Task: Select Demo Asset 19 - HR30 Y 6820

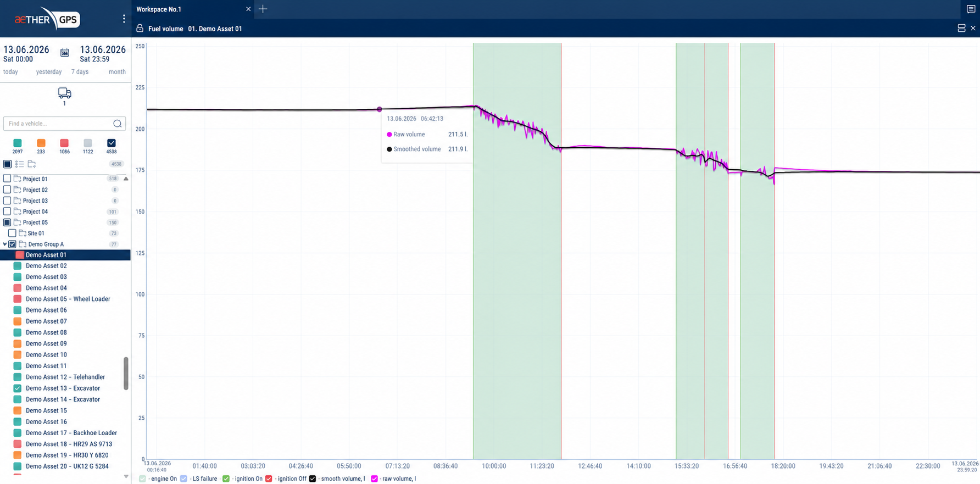Action: pos(67,455)
